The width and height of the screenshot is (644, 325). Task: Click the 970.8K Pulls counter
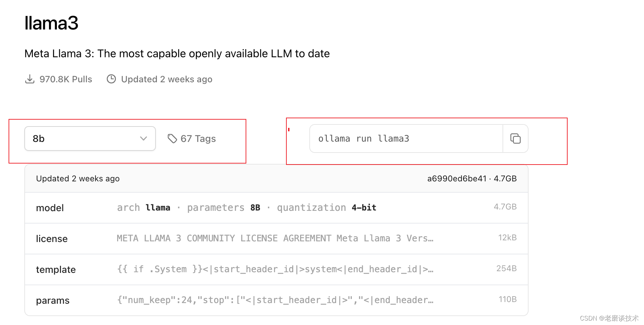tap(66, 79)
